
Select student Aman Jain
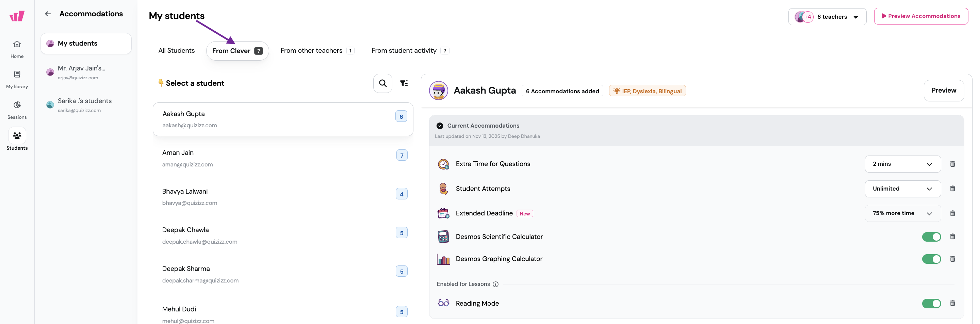pyautogui.click(x=283, y=158)
